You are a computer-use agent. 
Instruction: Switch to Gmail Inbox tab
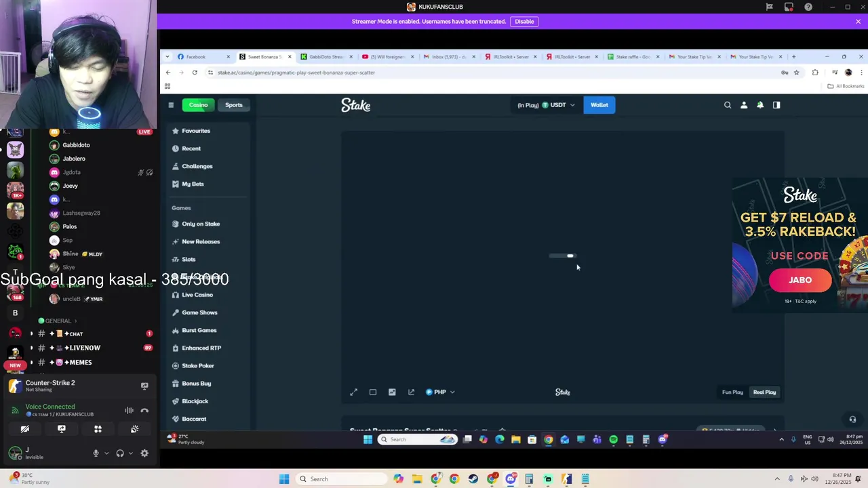pos(449,57)
